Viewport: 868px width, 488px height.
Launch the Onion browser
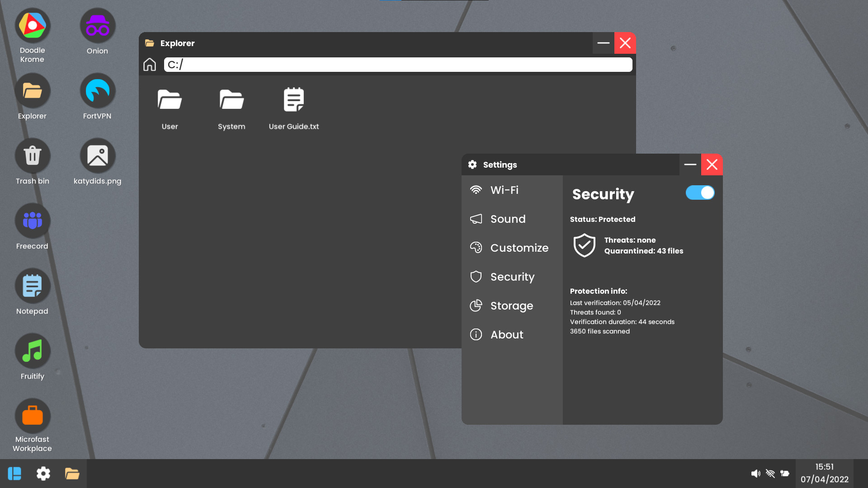tap(97, 25)
